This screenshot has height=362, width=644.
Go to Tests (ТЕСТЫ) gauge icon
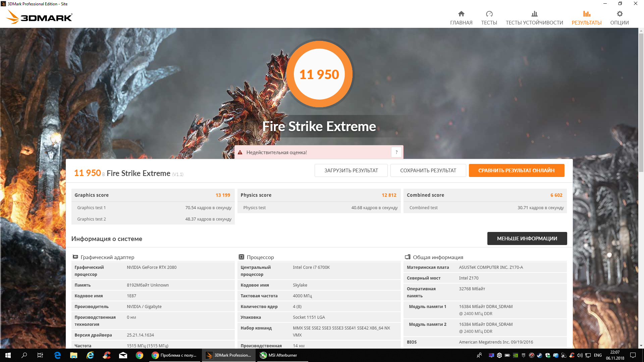(x=489, y=14)
